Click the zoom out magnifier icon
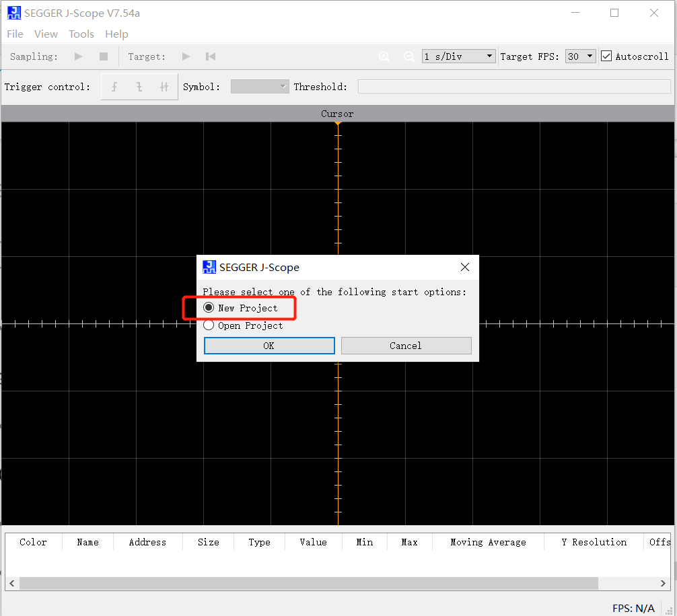This screenshot has width=677, height=616. pyautogui.click(x=408, y=56)
